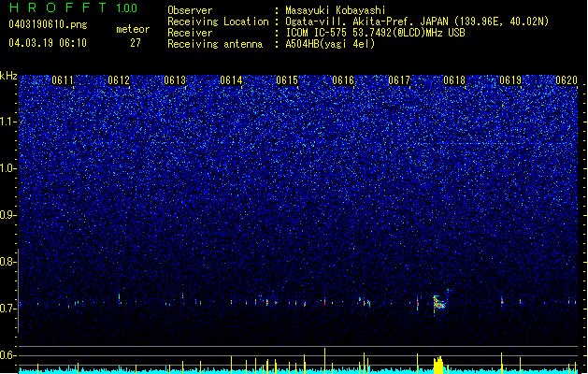Click the date stamp 04.03.19 06:10
The height and width of the screenshot is (374, 588).
click(x=48, y=43)
